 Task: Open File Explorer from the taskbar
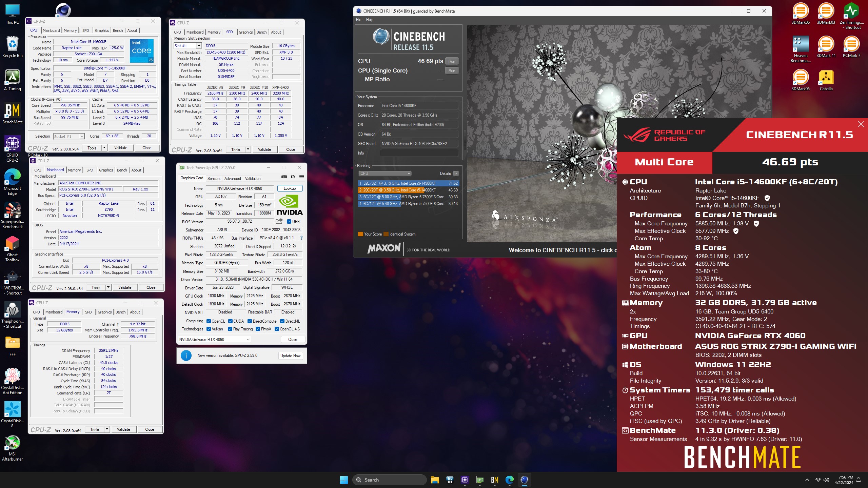435,480
